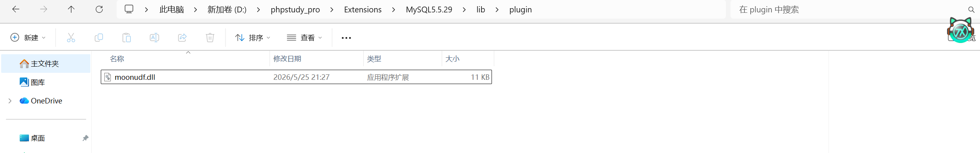The image size is (980, 153).
Task: Expand the OneDrive tree node
Action: (10, 101)
